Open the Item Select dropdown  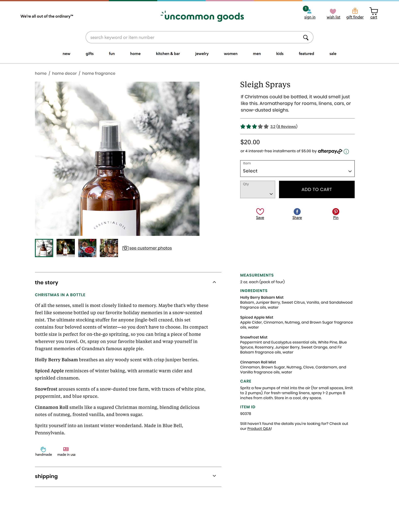pos(297,168)
